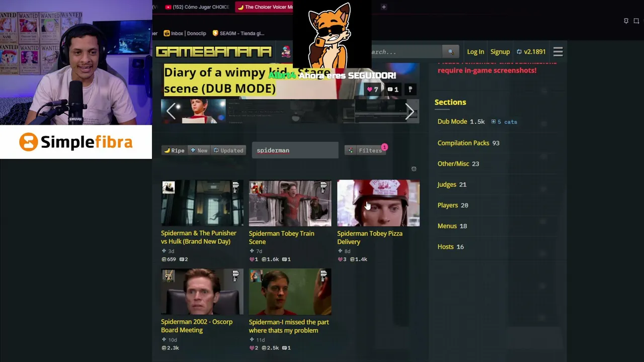Expand the 5 cats sub-categories of Dub Mode
Screen dimensions: 644x362
[504, 122]
